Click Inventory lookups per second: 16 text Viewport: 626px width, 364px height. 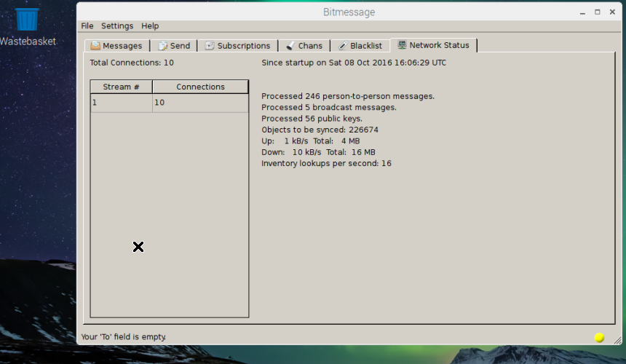click(x=326, y=163)
